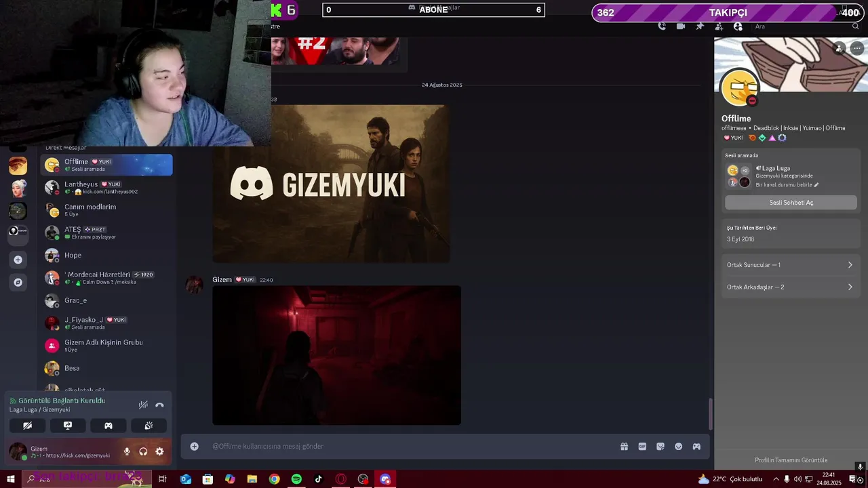868x488 pixels.
Task: Open Gizem Adlı Kişinin Grubu
Action: pyautogui.click(x=106, y=346)
